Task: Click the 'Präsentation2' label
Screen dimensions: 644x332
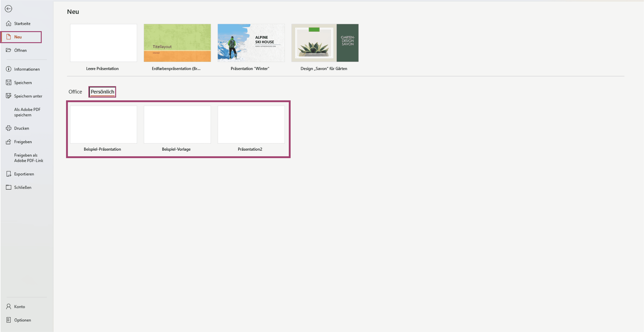Action: 250,149
